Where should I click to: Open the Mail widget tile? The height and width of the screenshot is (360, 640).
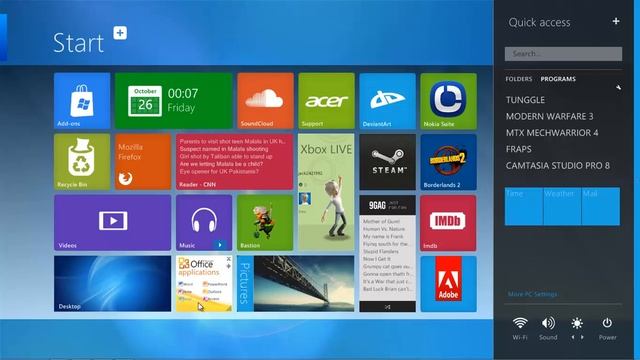(601, 207)
